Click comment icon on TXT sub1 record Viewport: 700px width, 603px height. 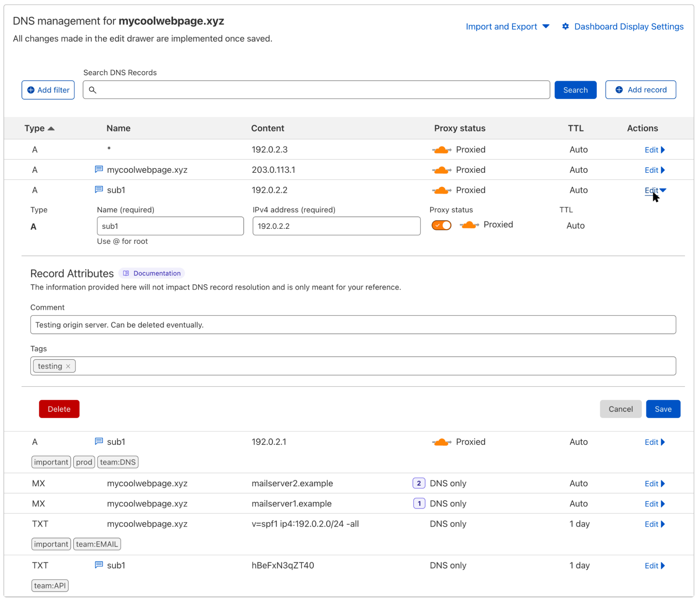click(99, 565)
